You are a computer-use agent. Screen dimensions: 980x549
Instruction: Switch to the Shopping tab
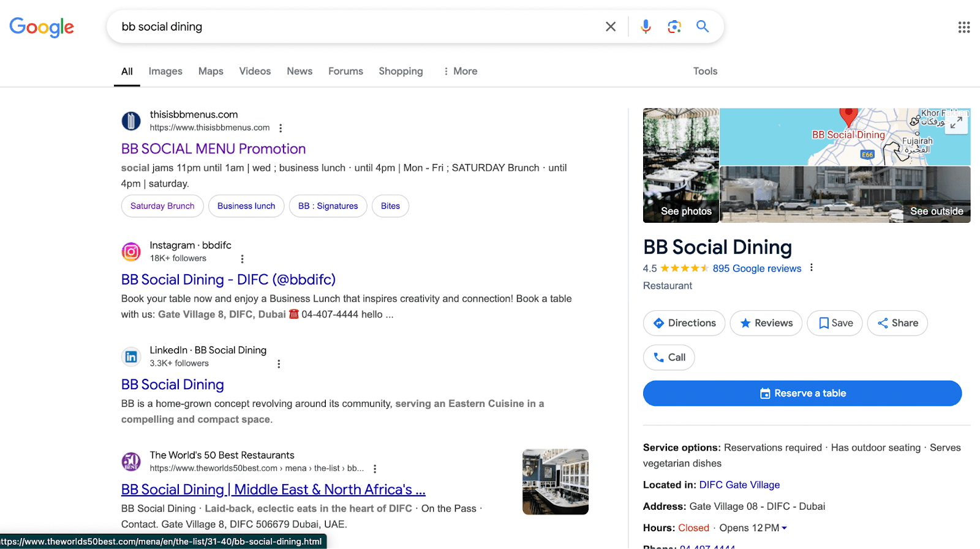401,71
